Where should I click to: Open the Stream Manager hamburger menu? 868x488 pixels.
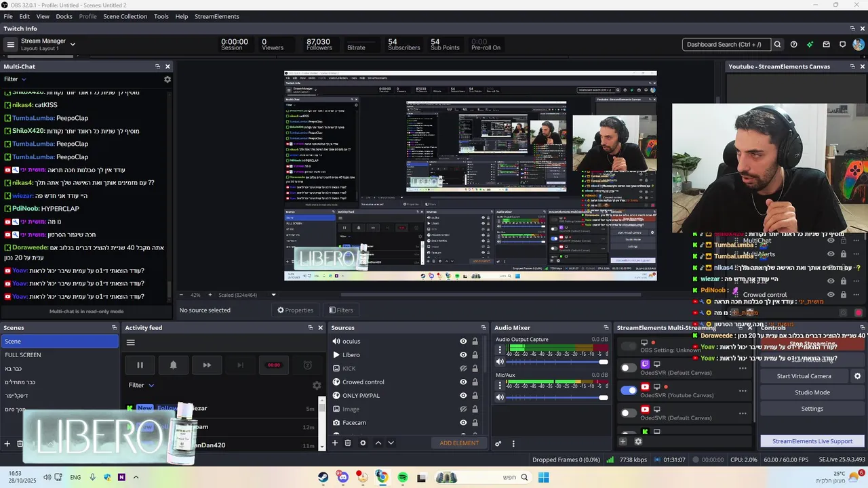coord(10,45)
